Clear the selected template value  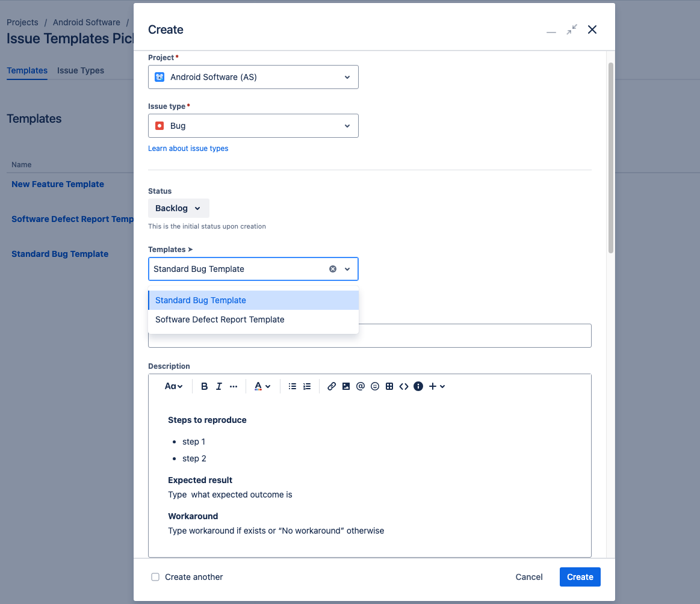point(333,269)
